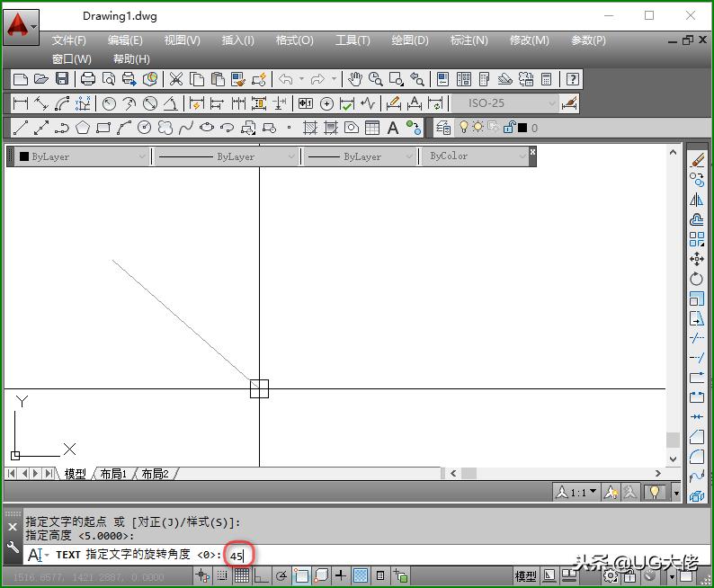Select the Move tool in the right toolbar
Viewport: 714px width, 588px height.
tap(697, 259)
